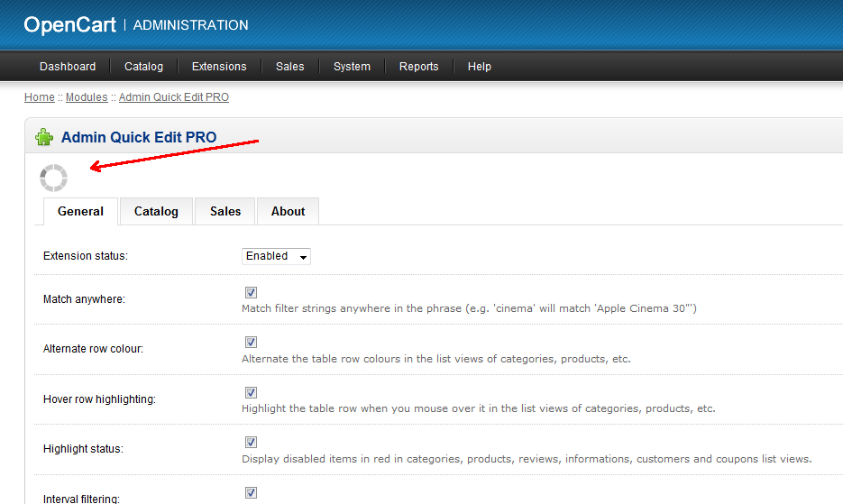Click the Admin Quick Edit PRO heading
Viewport: 843px width, 504px height.
pyautogui.click(x=139, y=137)
